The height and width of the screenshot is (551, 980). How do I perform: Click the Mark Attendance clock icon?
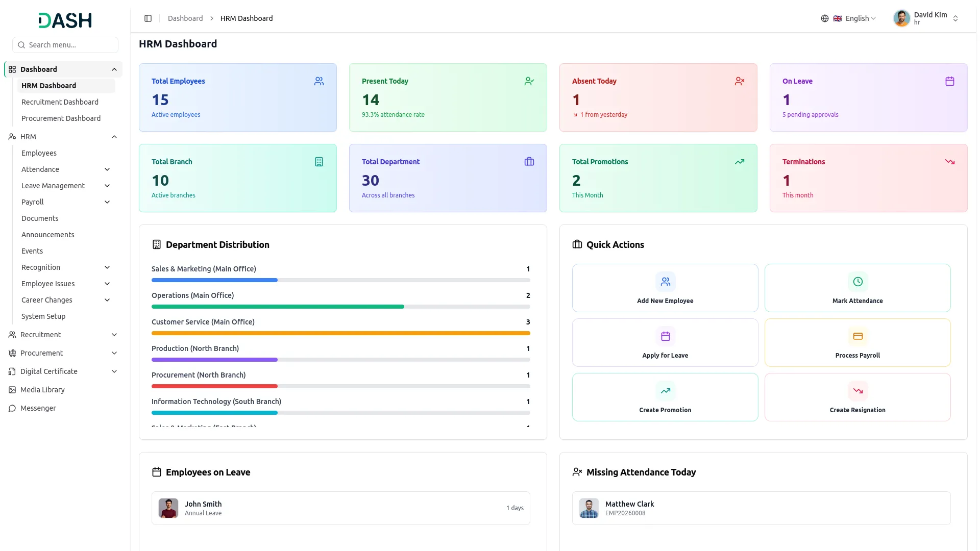click(x=858, y=282)
